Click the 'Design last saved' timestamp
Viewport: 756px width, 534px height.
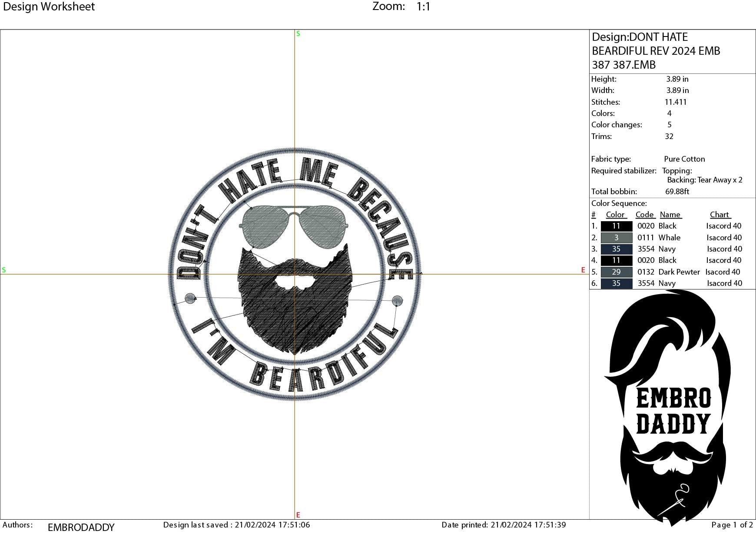pyautogui.click(x=236, y=525)
